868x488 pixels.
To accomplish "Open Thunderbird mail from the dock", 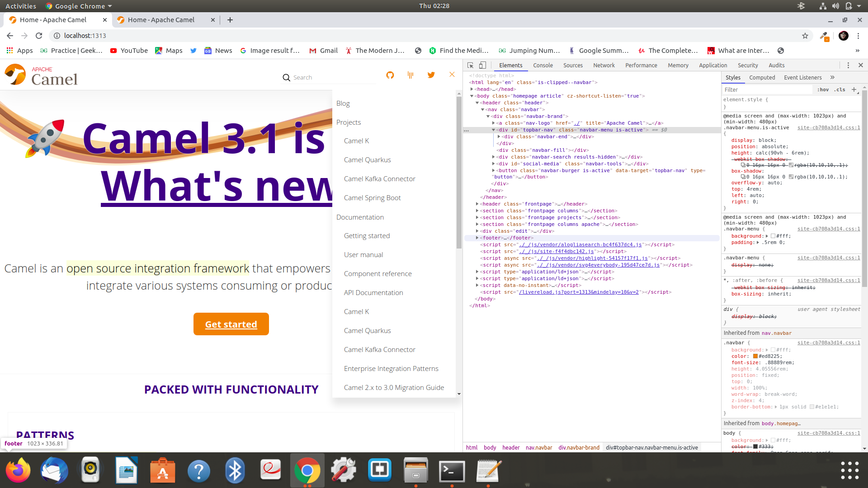I will point(54,470).
